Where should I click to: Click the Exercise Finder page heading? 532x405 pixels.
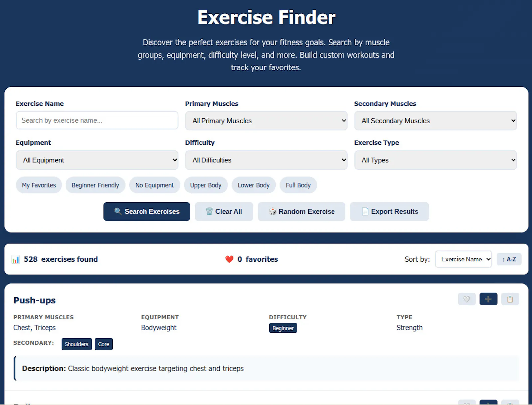(266, 17)
